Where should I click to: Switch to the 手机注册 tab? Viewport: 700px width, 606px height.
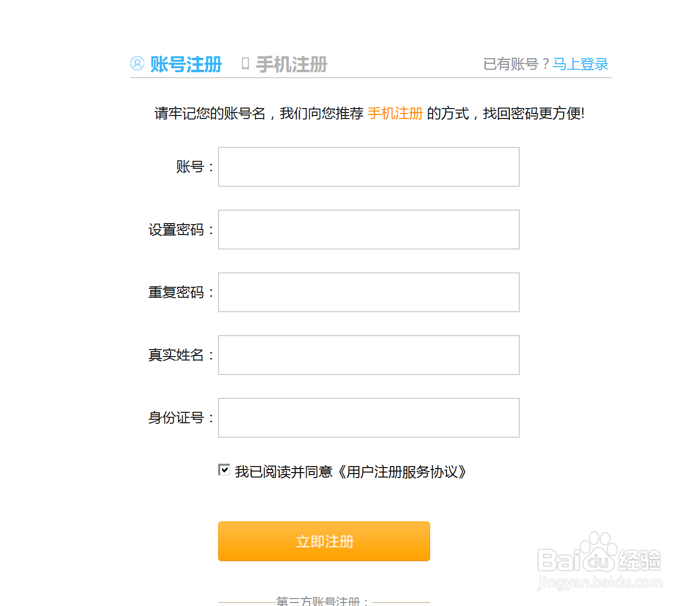[x=291, y=64]
